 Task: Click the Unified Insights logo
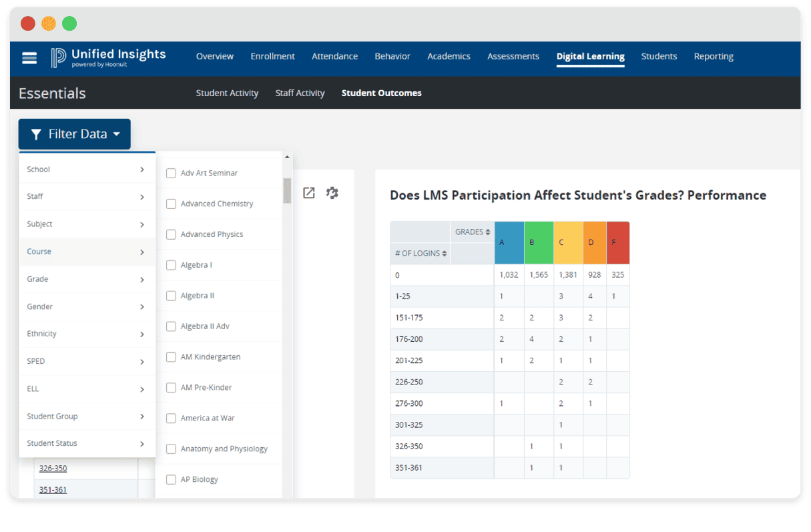pyautogui.click(x=107, y=57)
